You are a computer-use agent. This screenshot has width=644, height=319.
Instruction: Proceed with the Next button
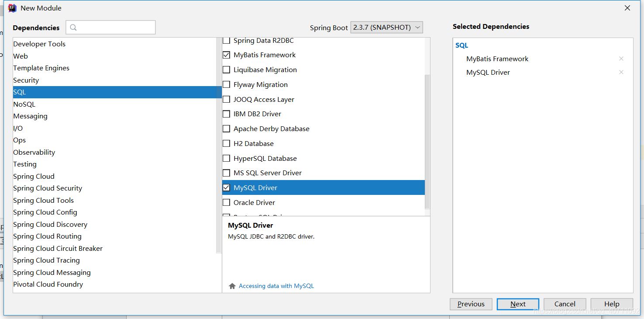(x=518, y=304)
